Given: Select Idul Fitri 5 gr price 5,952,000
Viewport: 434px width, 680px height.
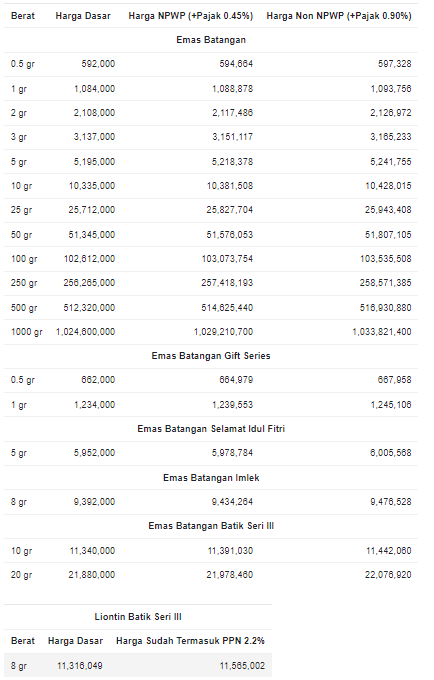Looking at the screenshot, I should click(95, 453).
